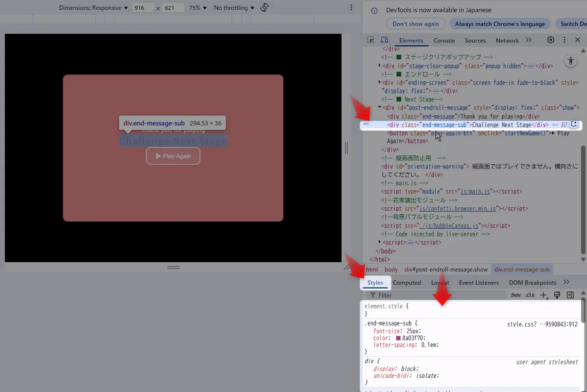Click the rotate screen icon
This screenshot has width=587, height=392.
(265, 8)
